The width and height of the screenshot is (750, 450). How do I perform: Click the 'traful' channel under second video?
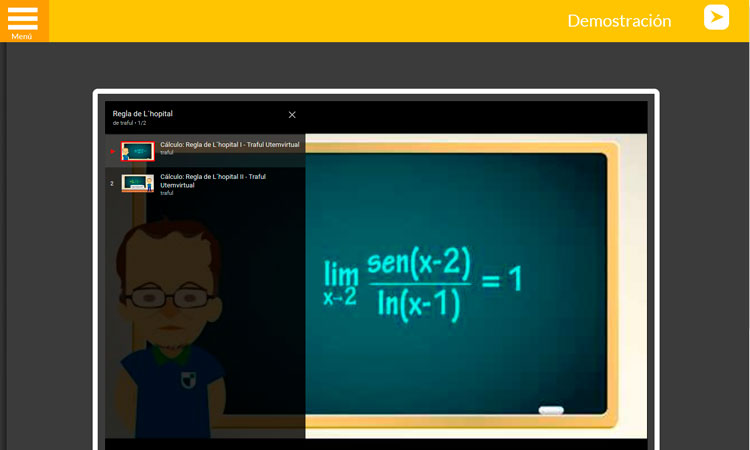(x=167, y=193)
